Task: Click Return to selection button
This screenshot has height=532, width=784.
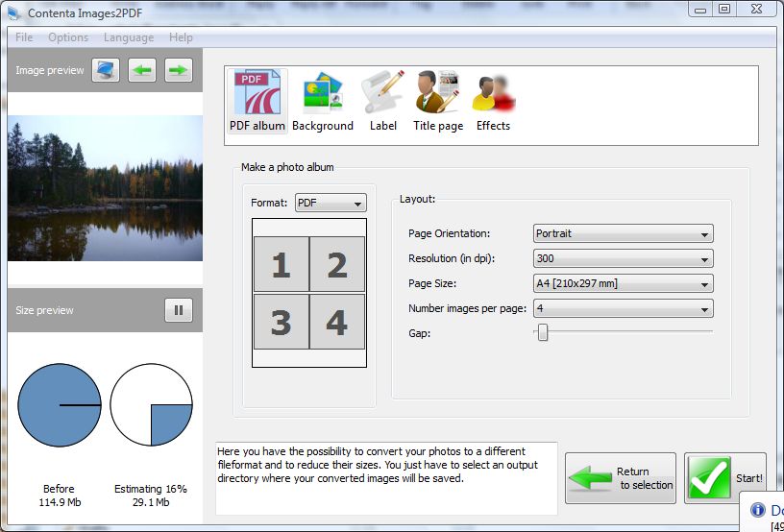Action: point(621,478)
